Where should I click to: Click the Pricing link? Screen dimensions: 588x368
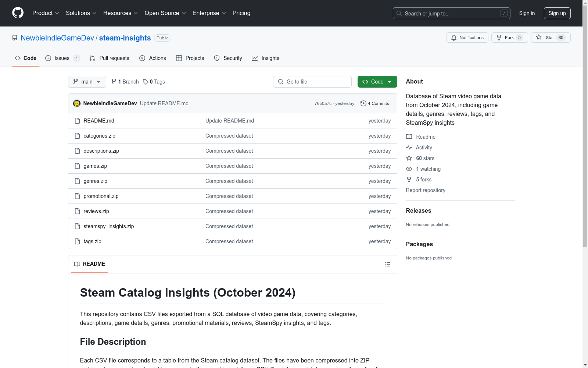[241, 13]
